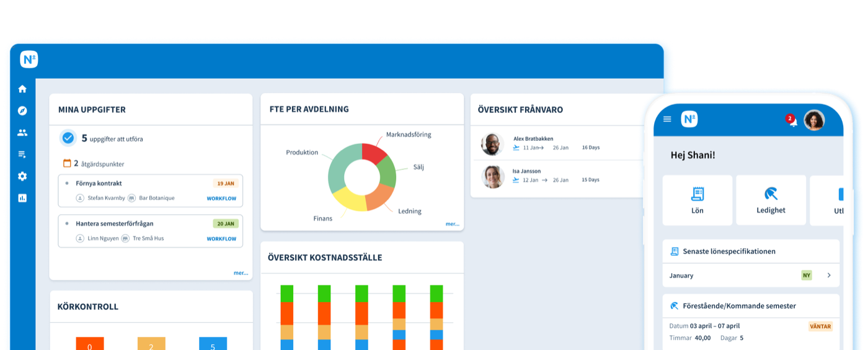The height and width of the screenshot is (350, 868).
Task: Click airplane icon in Isa Jansson row
Action: pyautogui.click(x=516, y=180)
